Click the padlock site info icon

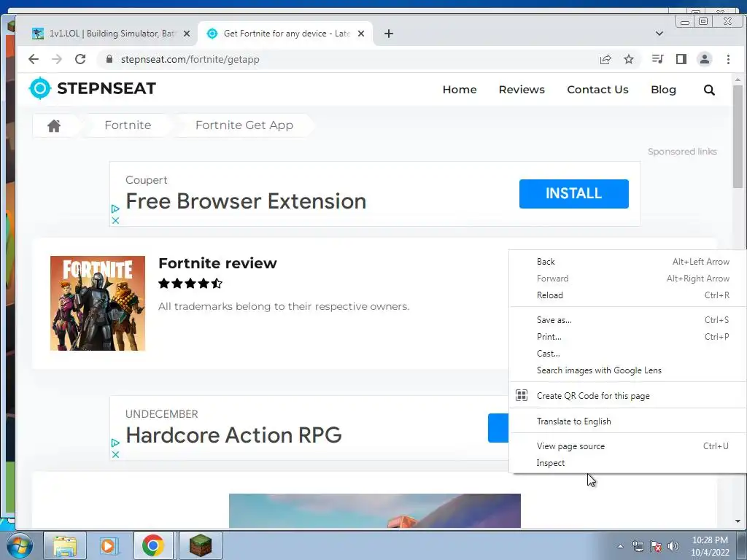(x=109, y=59)
